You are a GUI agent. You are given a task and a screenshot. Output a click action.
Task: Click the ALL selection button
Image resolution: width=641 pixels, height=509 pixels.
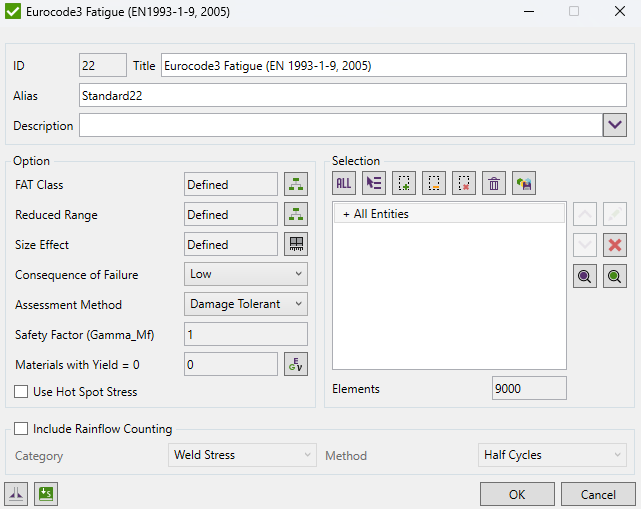(344, 183)
